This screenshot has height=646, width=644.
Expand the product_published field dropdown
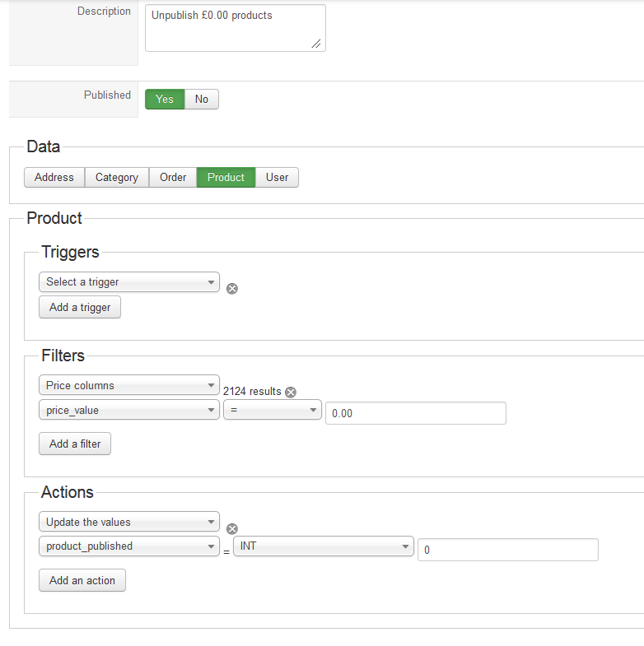pyautogui.click(x=129, y=546)
